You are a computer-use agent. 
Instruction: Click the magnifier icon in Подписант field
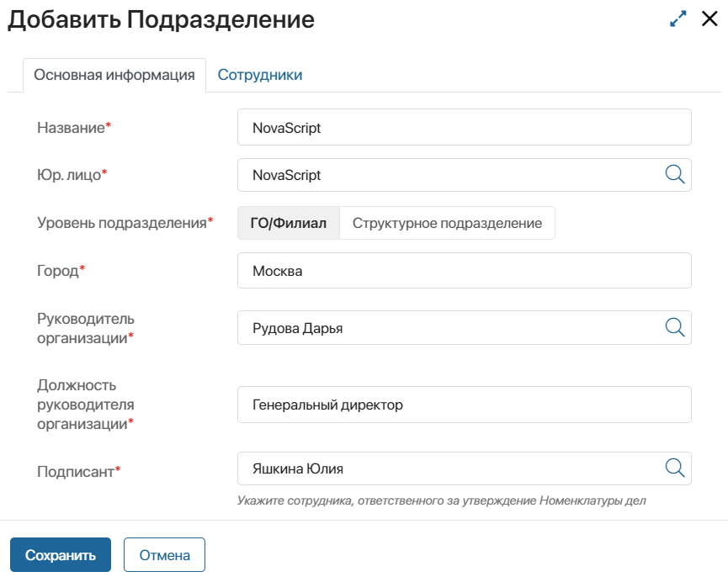coord(675,468)
